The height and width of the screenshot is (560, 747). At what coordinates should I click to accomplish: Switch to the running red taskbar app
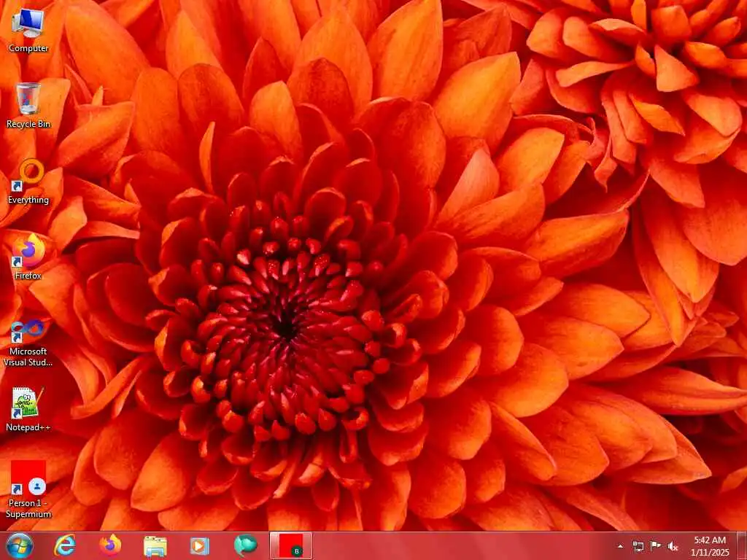(291, 545)
